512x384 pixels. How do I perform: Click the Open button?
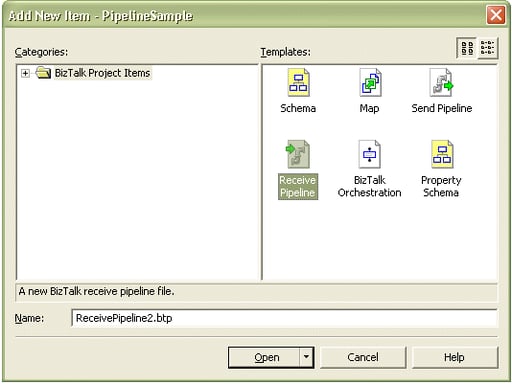(264, 357)
